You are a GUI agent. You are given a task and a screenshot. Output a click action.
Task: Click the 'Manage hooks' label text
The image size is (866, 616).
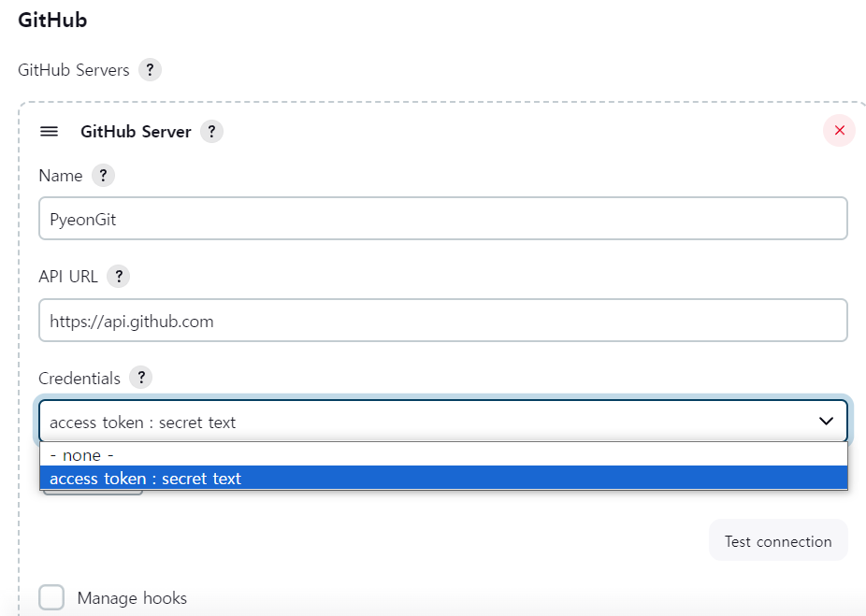[132, 598]
